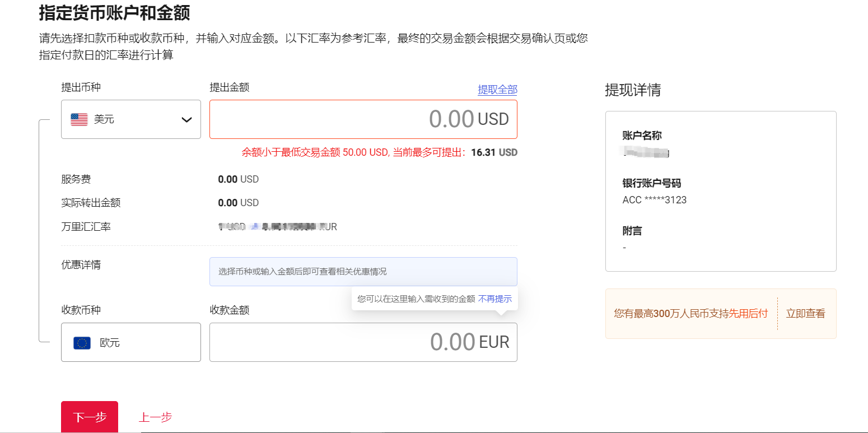Click the 300万人民币 先用后付 banner text
Image resolution: width=868 pixels, height=433 pixels.
pos(690,314)
